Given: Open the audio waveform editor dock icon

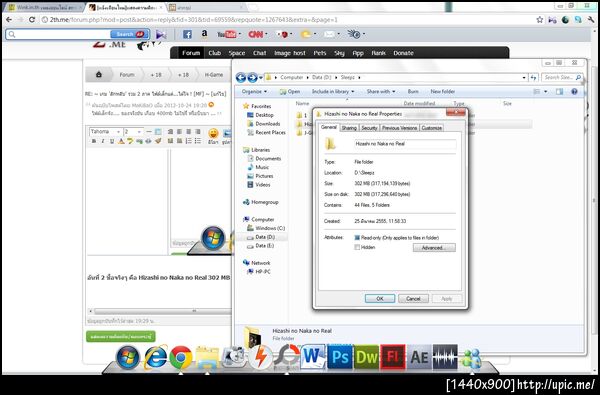Looking at the screenshot, I should click(x=445, y=357).
